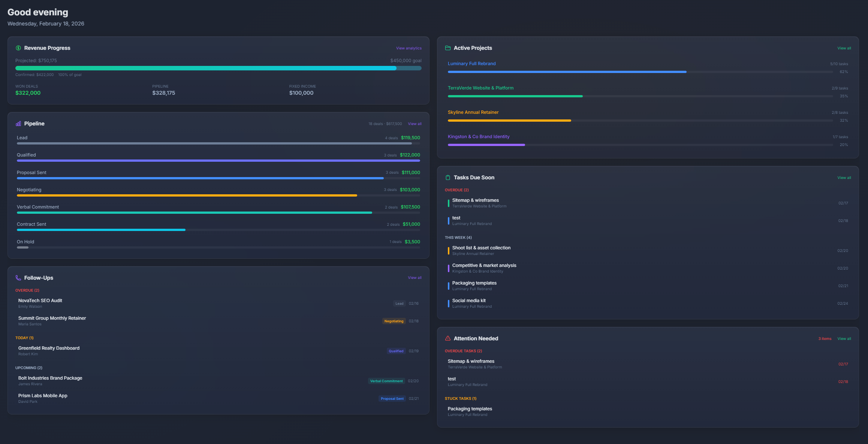This screenshot has height=444, width=868.
Task: Click View all in Attention Needed
Action: coord(844,338)
